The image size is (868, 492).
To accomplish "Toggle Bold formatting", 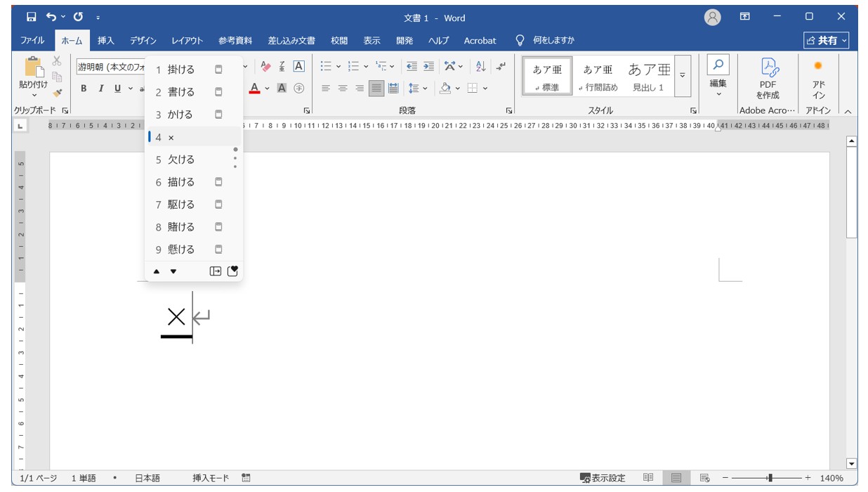I will [84, 88].
